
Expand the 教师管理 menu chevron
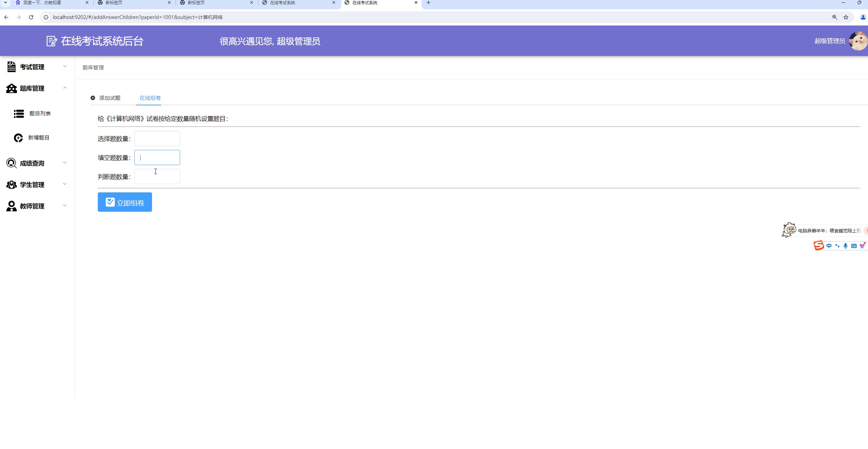(65, 206)
